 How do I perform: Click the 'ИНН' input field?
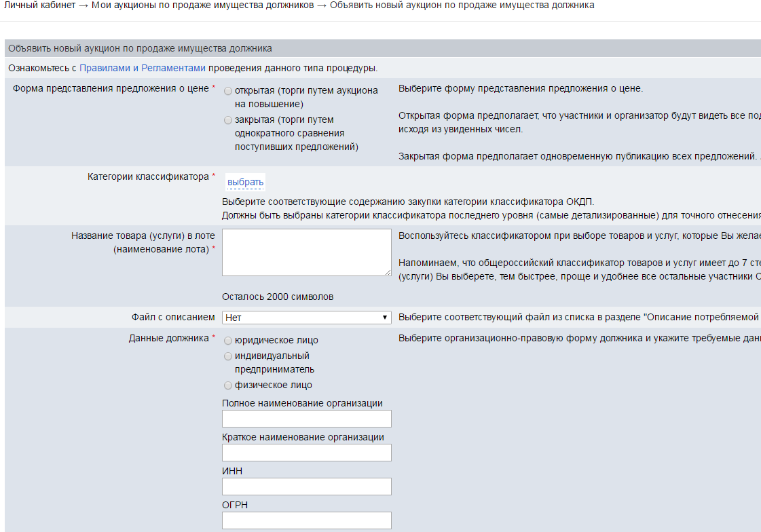(306, 487)
